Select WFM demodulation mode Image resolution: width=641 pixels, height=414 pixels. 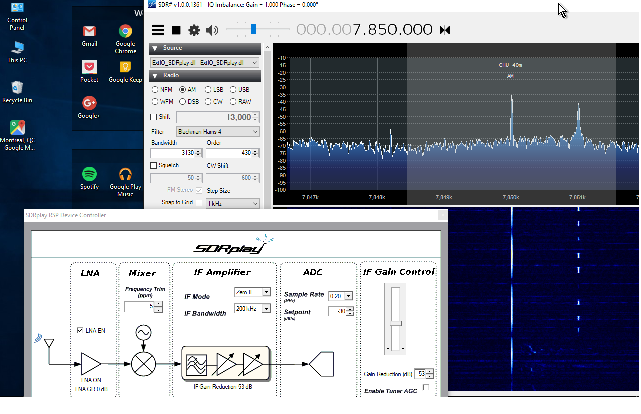click(x=155, y=101)
